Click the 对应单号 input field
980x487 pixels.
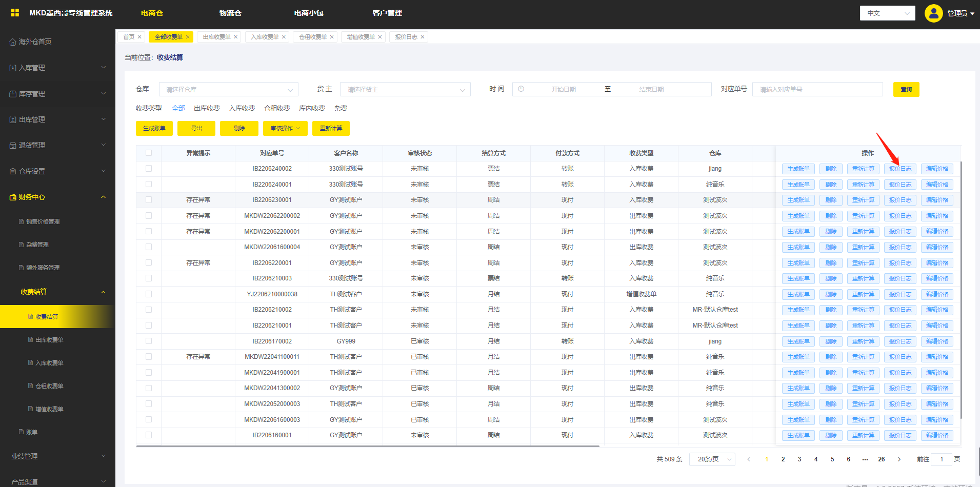817,90
